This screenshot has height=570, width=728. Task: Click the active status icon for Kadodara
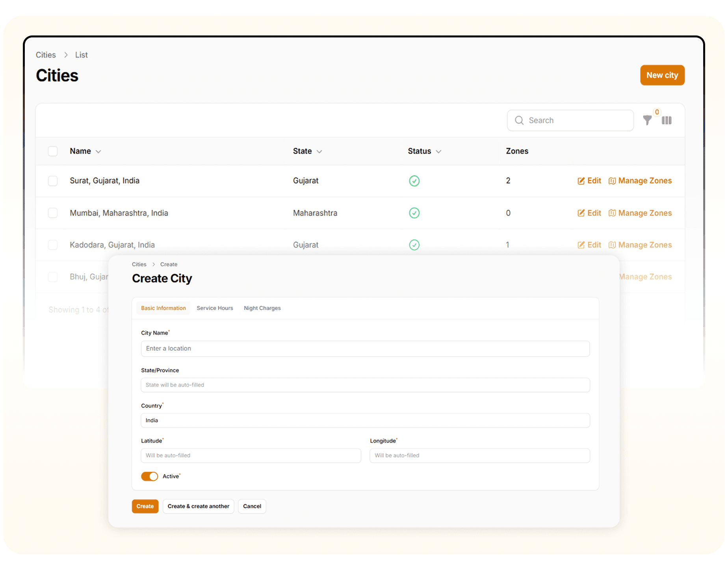pos(414,245)
